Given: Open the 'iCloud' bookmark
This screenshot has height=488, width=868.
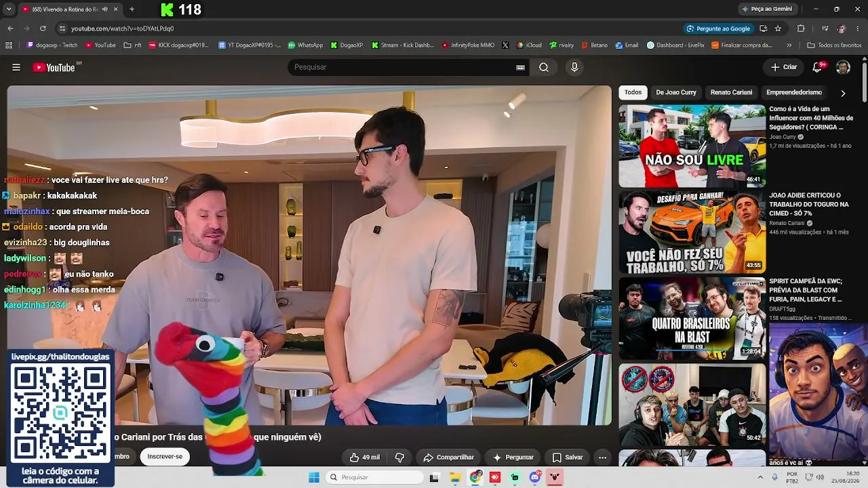Looking at the screenshot, I should click(529, 45).
